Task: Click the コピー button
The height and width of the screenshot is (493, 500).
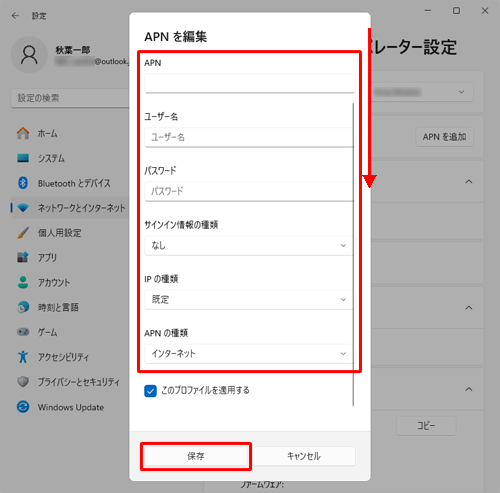Action: coord(426,426)
